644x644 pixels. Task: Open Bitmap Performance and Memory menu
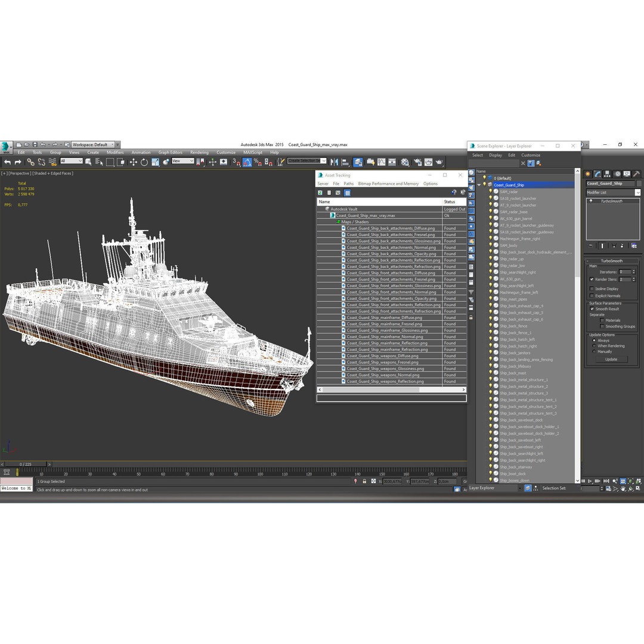388,184
